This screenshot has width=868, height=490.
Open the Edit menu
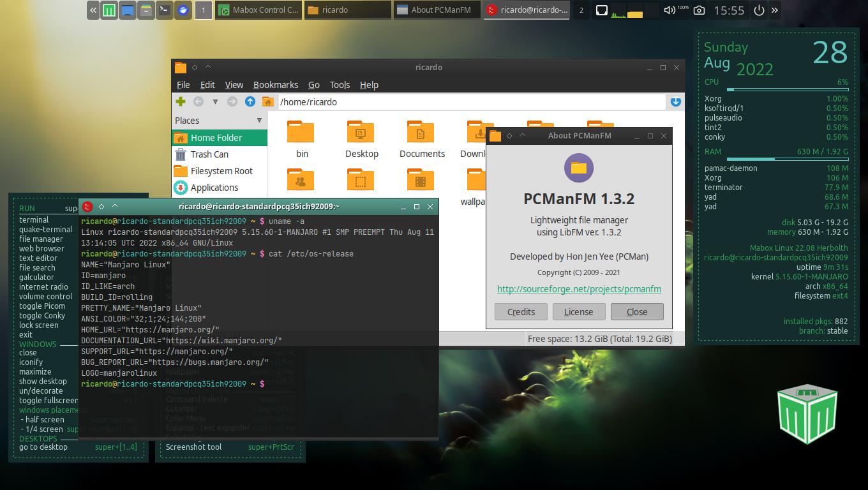pos(207,85)
